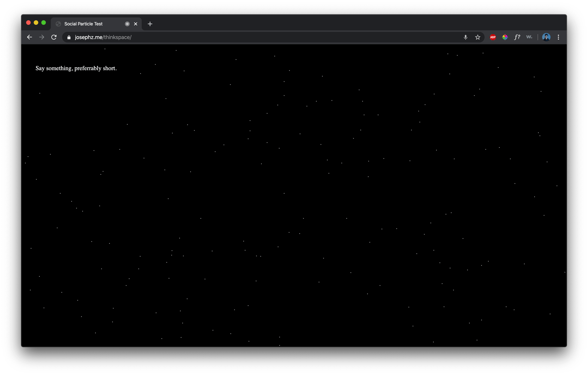Click the 'Say something, preferrably short.' text
Screen dimensions: 588x375
pyautogui.click(x=76, y=68)
